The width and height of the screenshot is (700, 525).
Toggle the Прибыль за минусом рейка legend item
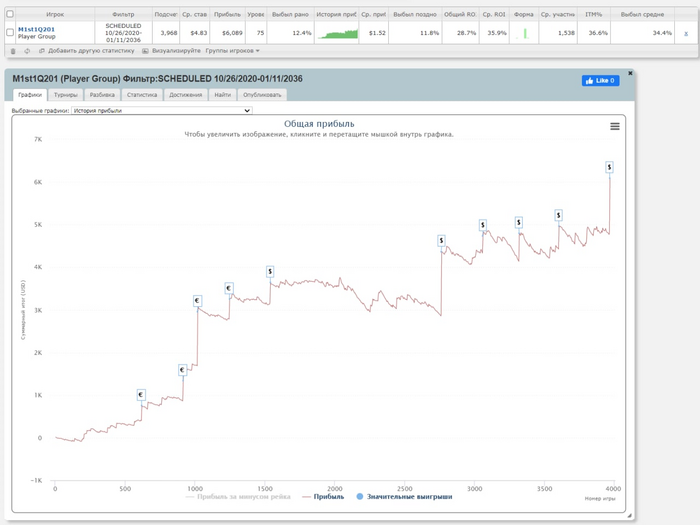(x=238, y=496)
